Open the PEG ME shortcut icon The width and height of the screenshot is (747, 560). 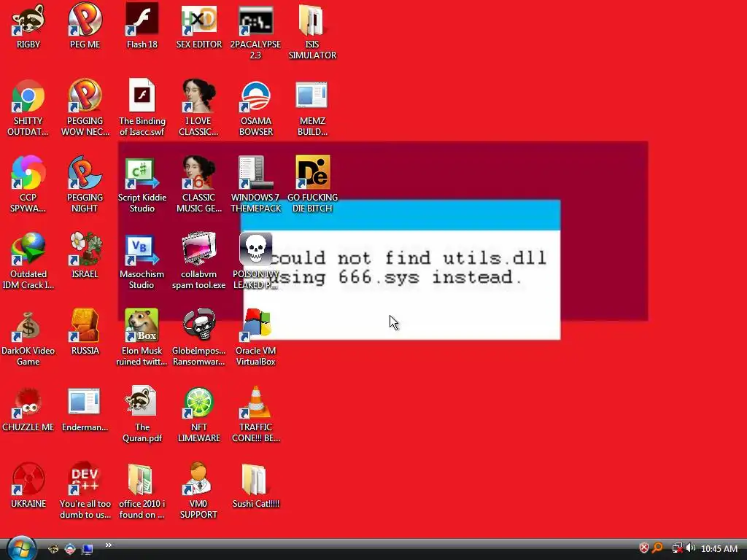[85, 20]
